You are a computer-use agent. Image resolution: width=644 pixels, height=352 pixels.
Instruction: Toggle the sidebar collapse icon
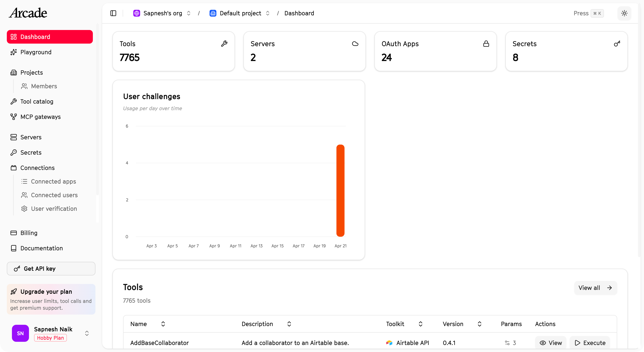[x=113, y=13]
